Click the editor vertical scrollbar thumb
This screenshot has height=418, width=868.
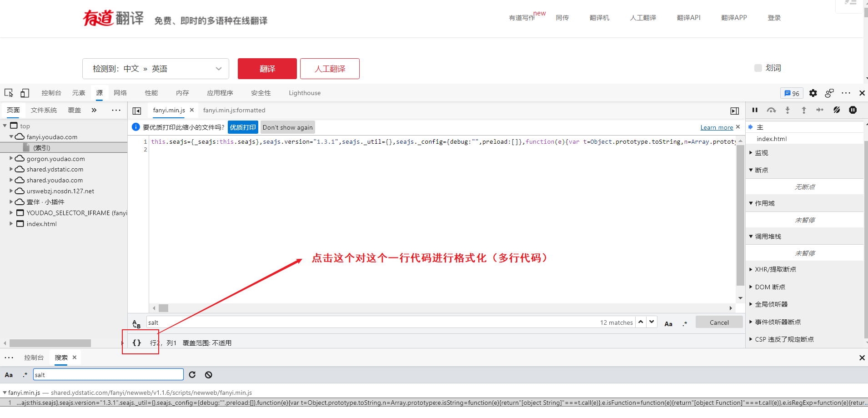(740, 216)
